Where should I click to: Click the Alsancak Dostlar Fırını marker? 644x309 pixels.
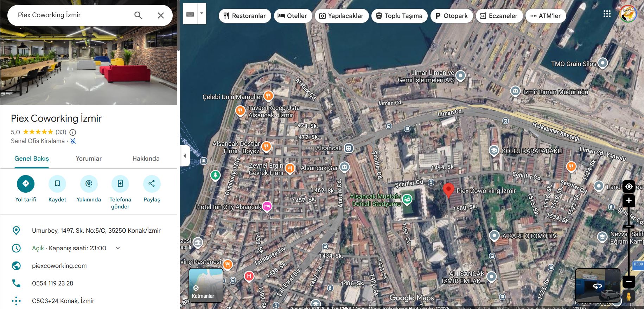(x=266, y=146)
